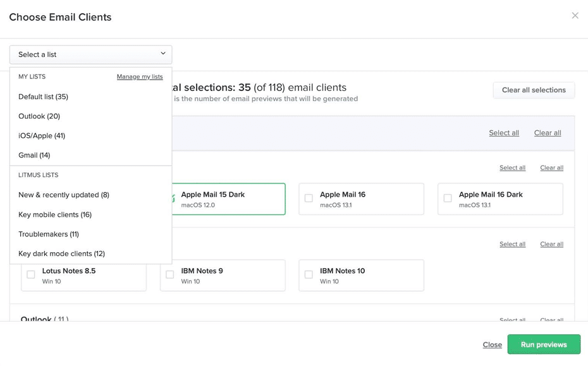Enable Apple Mail 16 Dark preview
Viewport: 588px width, 366px height.
click(x=447, y=198)
